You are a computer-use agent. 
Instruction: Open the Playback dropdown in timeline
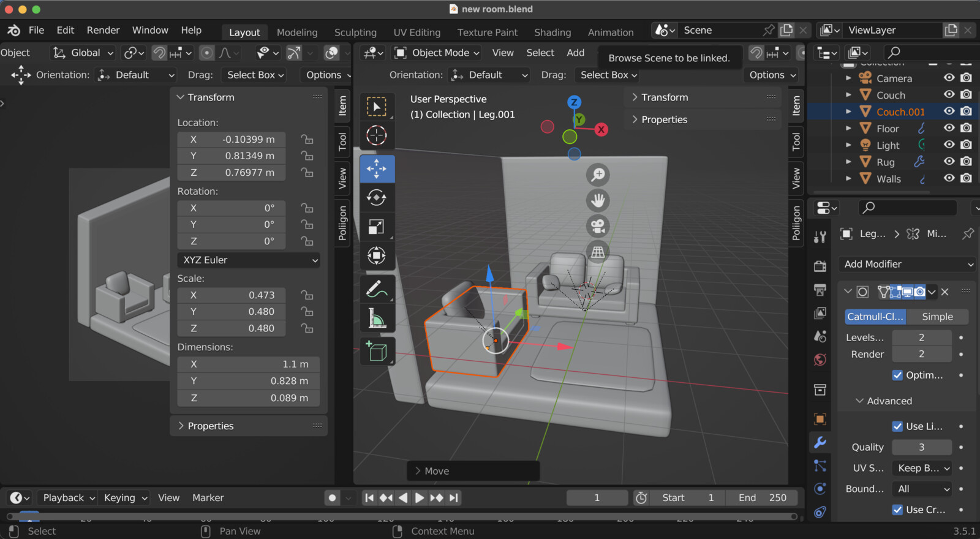[67, 498]
